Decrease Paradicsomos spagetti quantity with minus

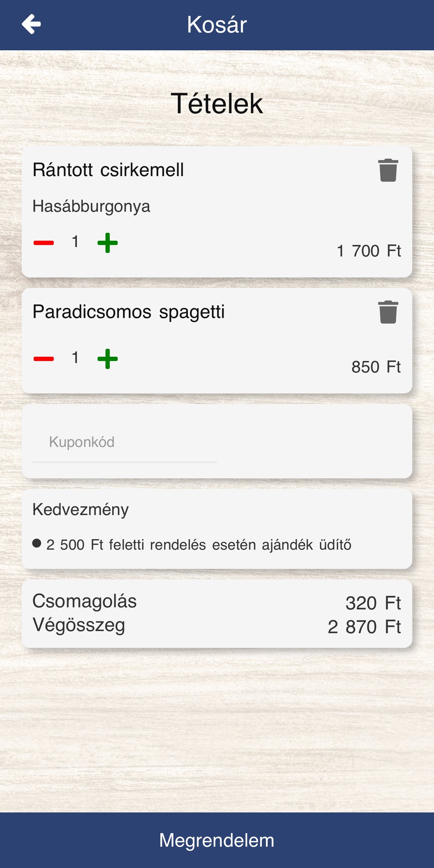[44, 359]
